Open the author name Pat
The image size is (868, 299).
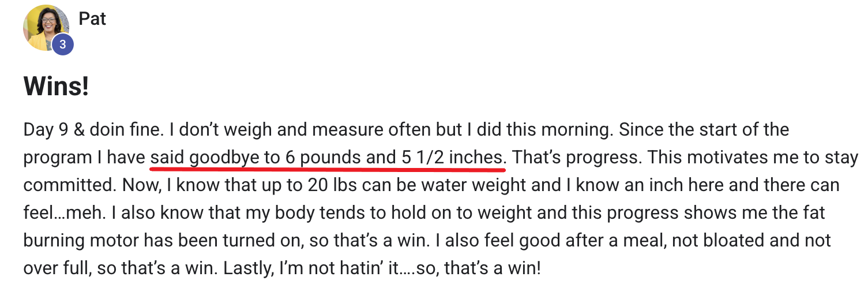[92, 19]
